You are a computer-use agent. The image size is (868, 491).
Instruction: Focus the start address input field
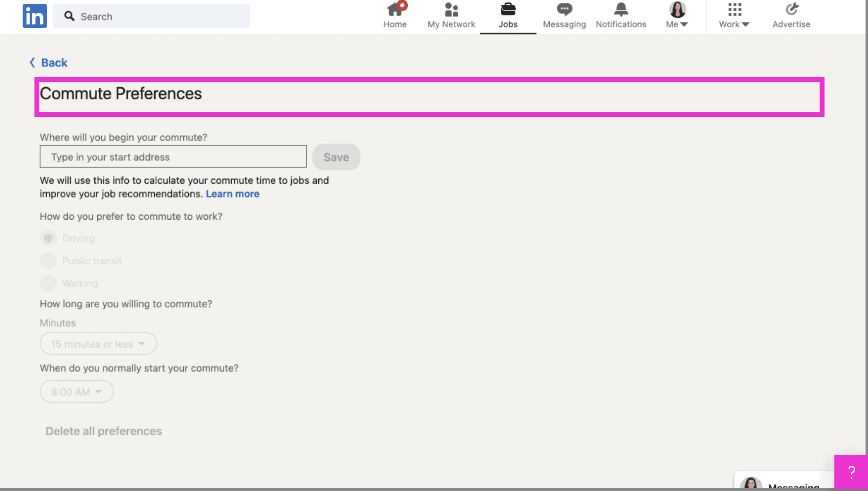173,157
